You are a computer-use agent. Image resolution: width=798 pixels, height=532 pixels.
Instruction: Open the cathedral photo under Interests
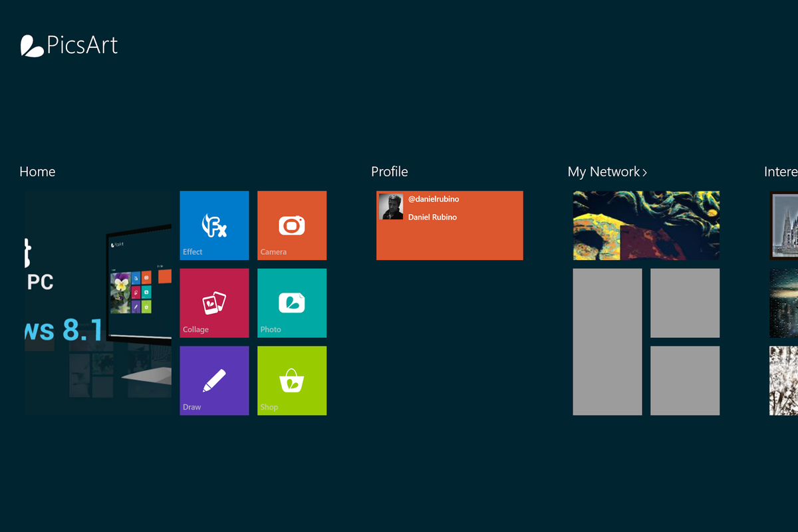pyautogui.click(x=785, y=223)
